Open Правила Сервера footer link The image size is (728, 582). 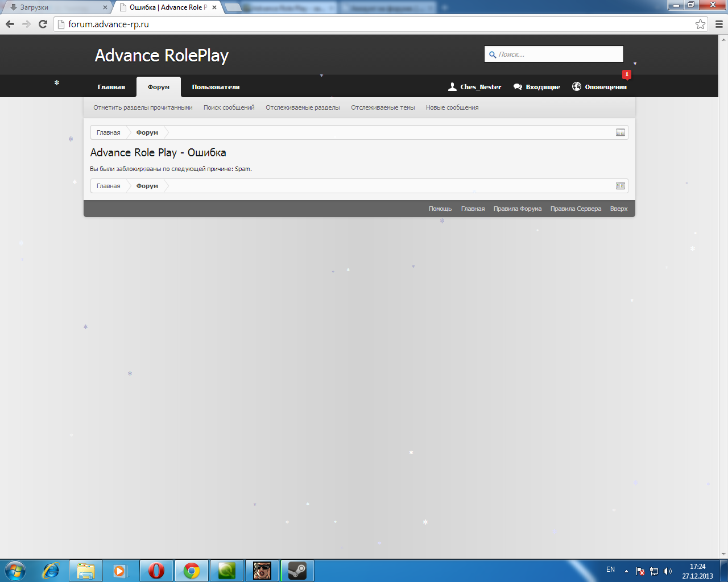coord(576,209)
